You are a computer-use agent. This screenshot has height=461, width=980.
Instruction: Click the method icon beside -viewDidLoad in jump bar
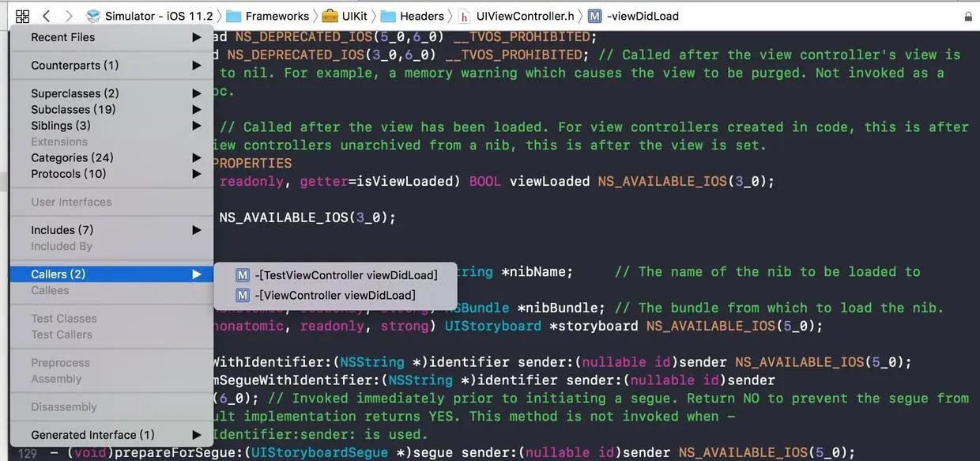click(594, 16)
